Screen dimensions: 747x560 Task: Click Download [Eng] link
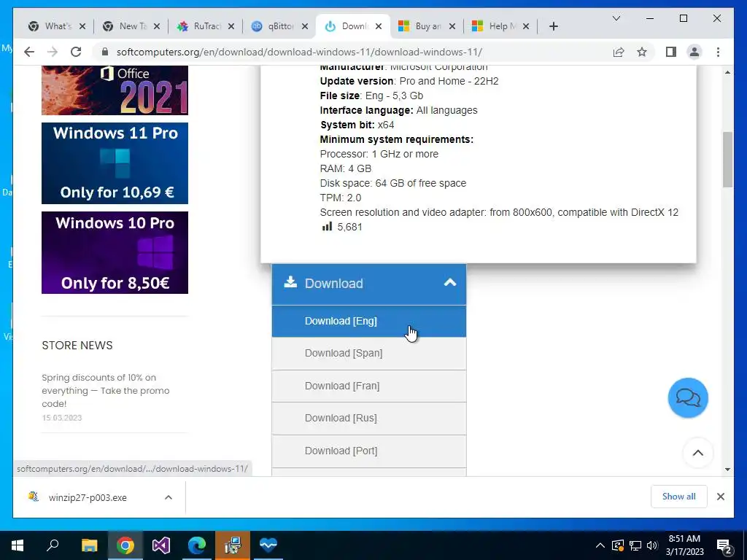point(368,321)
